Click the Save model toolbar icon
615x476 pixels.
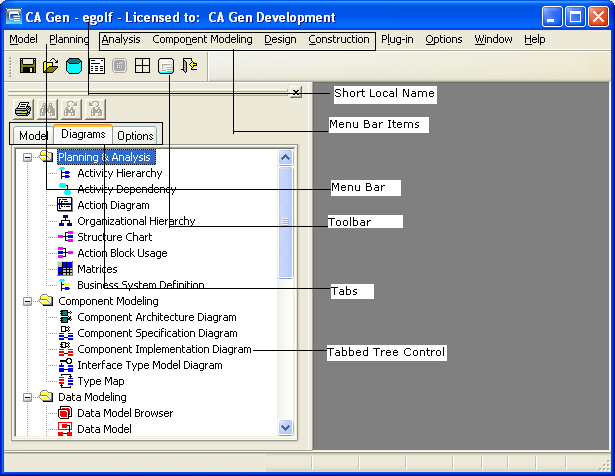pyautogui.click(x=28, y=65)
